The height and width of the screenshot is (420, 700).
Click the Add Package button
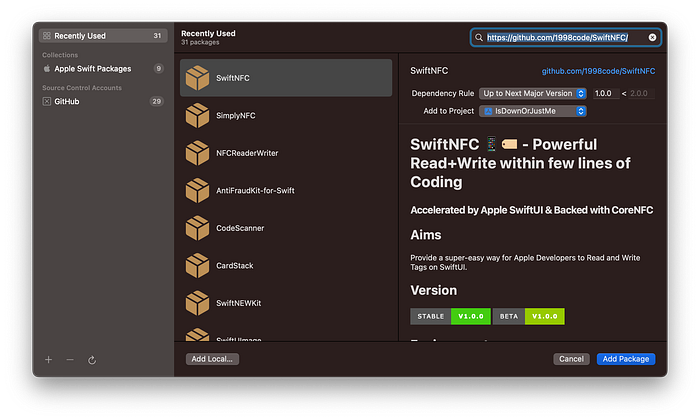(626, 359)
